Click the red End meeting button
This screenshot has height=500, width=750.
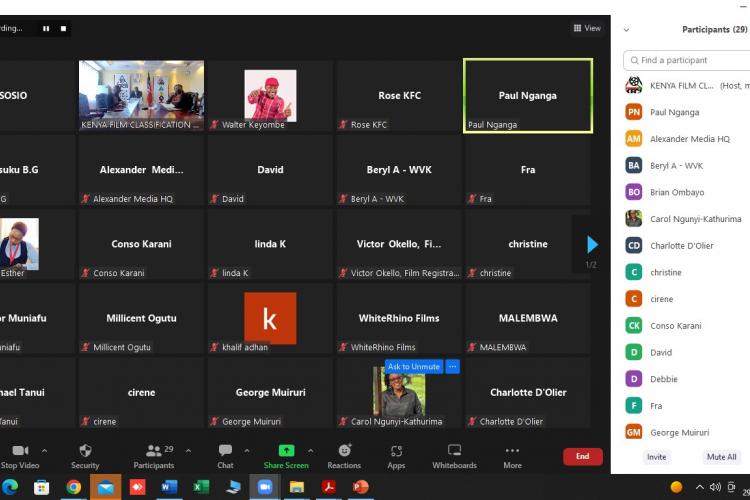point(582,456)
